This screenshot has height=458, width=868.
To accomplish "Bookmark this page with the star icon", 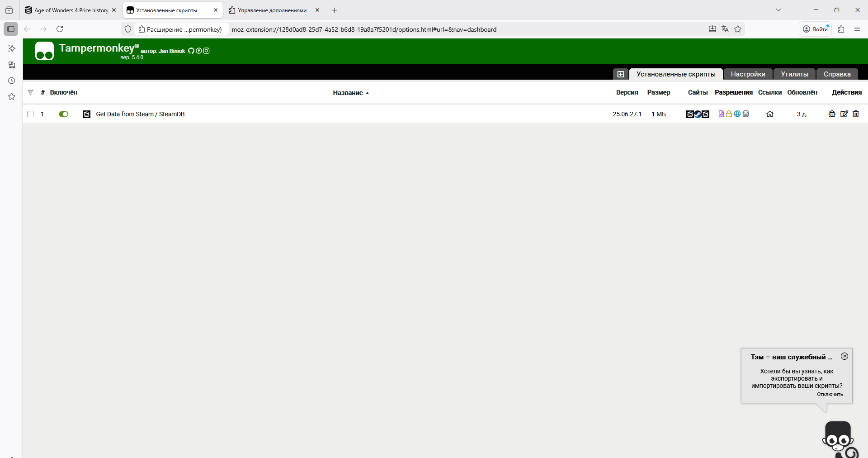I will [738, 29].
